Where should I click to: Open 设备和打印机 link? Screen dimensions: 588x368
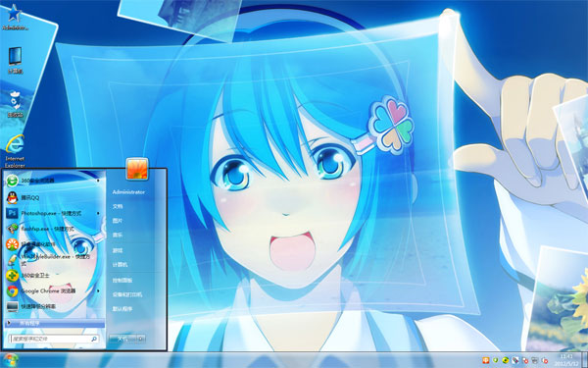coord(126,294)
